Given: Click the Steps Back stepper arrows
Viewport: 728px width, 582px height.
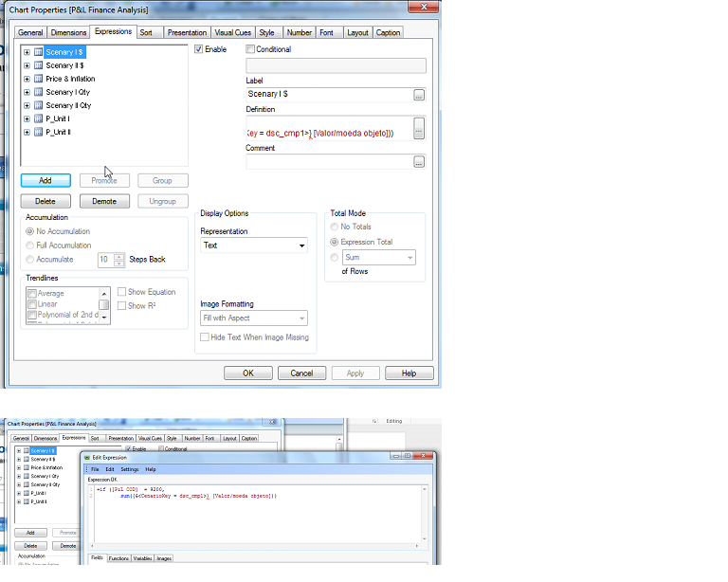Looking at the screenshot, I should click(119, 260).
